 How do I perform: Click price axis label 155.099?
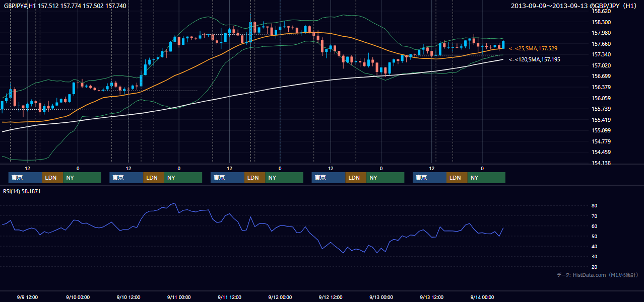coord(601,130)
